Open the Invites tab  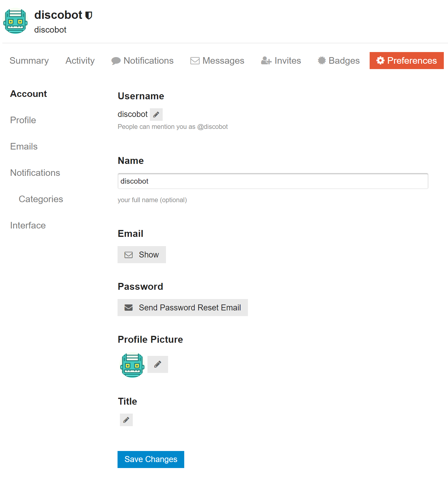pyautogui.click(x=281, y=61)
